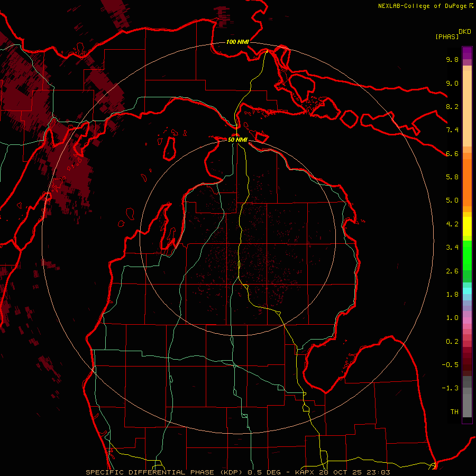Pick the orange segment of the color bar

467,182
